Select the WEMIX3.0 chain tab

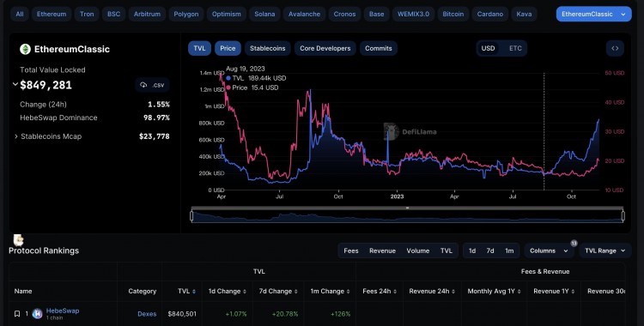pos(413,14)
